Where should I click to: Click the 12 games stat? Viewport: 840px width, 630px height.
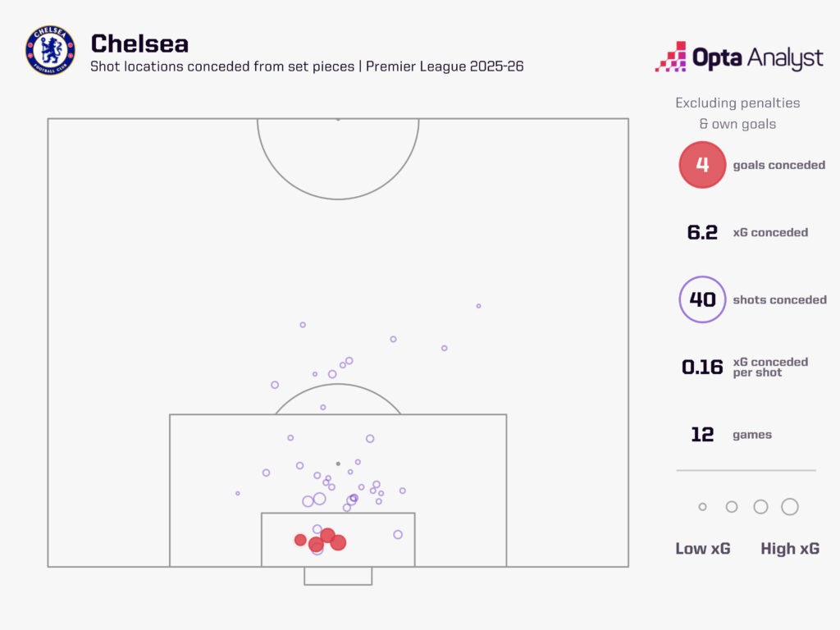[702, 435]
